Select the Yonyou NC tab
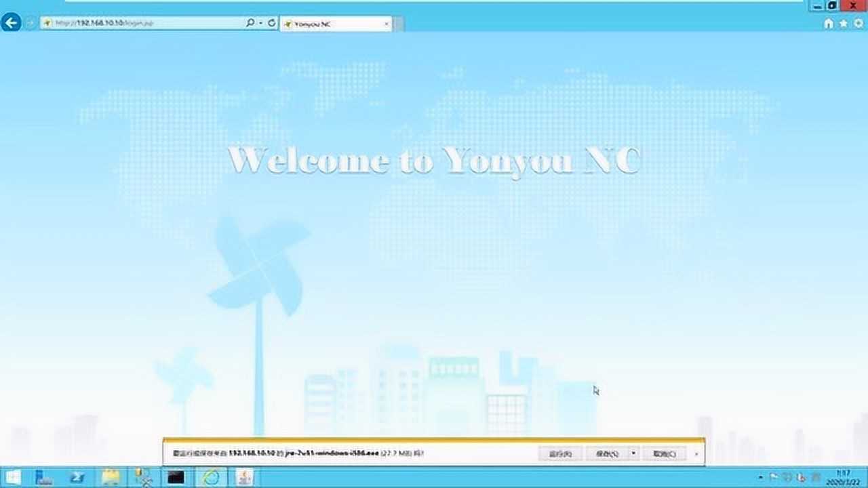This screenshot has width=868, height=488. [x=332, y=24]
